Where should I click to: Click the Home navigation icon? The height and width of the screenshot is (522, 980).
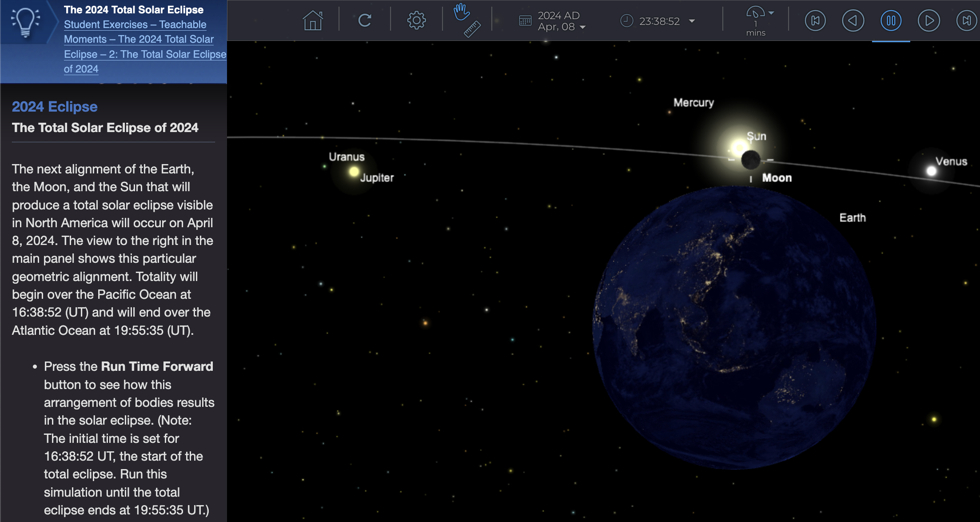click(312, 21)
